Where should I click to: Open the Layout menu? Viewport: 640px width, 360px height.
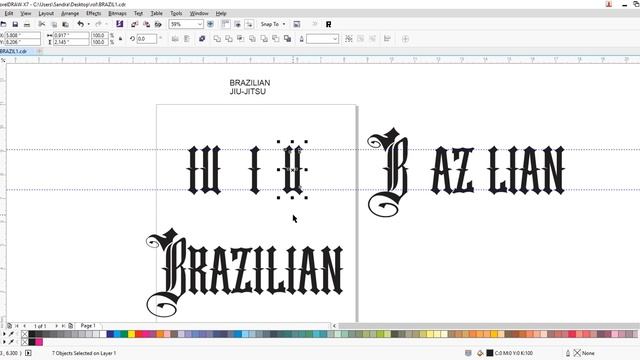pos(46,13)
